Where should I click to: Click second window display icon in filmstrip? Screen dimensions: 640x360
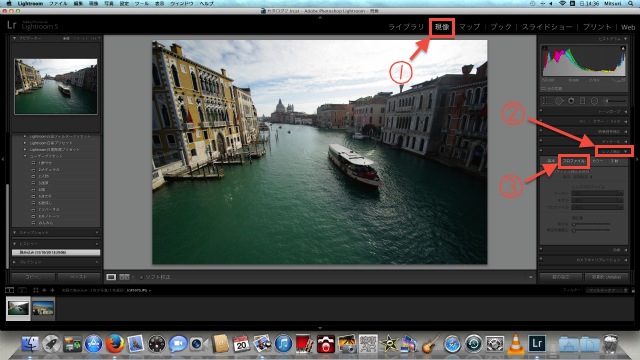click(x=22, y=290)
